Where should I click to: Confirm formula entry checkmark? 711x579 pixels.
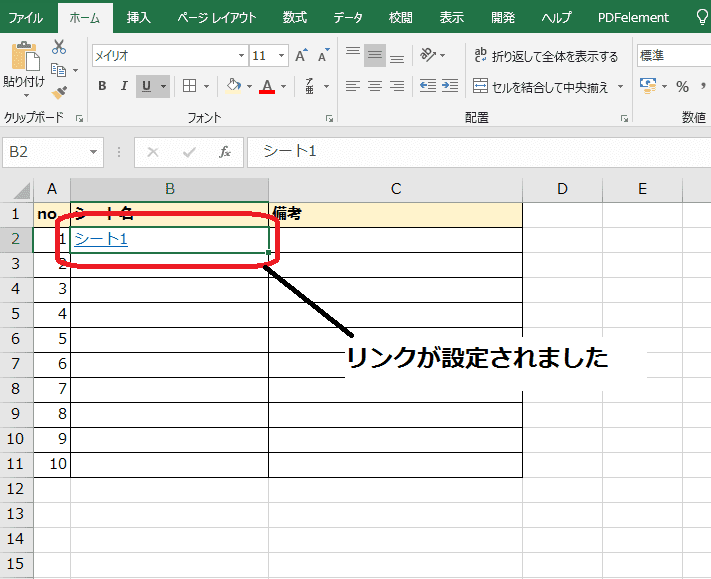pos(189,152)
